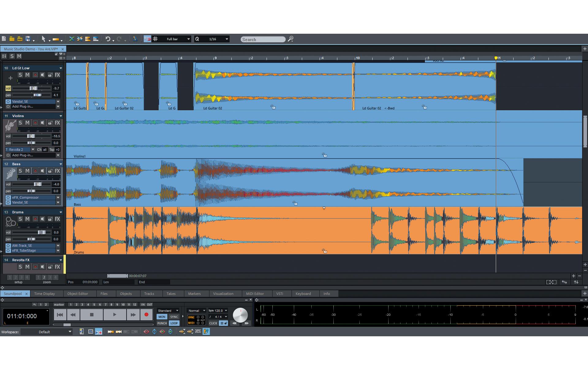Viewport: 588px width, 370px height.
Task: Click the pencil draw mode icon in bottom toolbar
Action: pos(206,332)
